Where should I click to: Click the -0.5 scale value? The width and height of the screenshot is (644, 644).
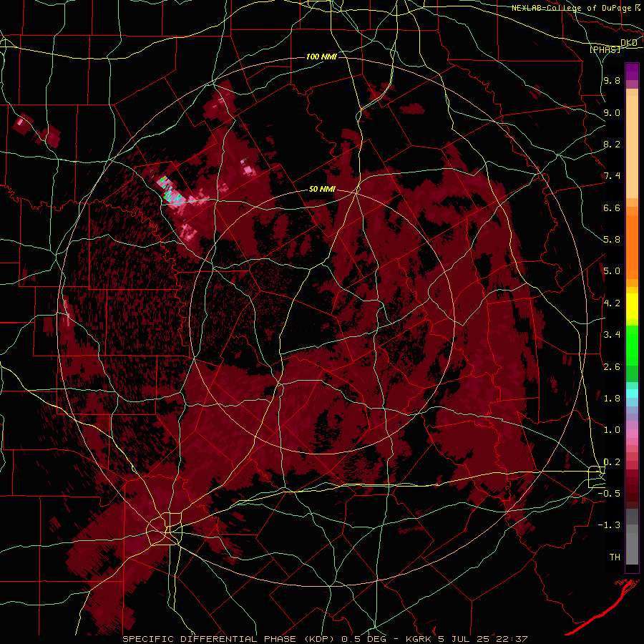[x=609, y=494]
